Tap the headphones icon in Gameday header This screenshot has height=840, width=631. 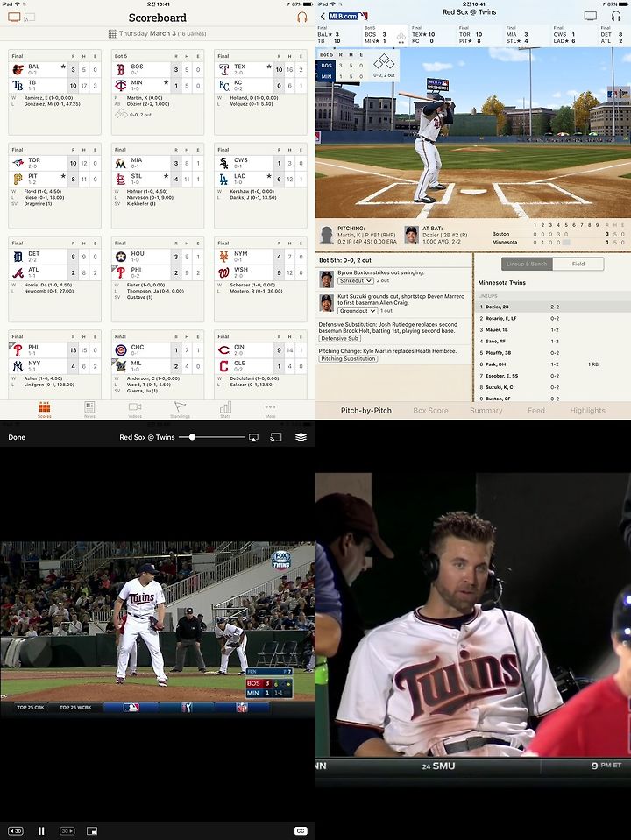click(x=616, y=16)
